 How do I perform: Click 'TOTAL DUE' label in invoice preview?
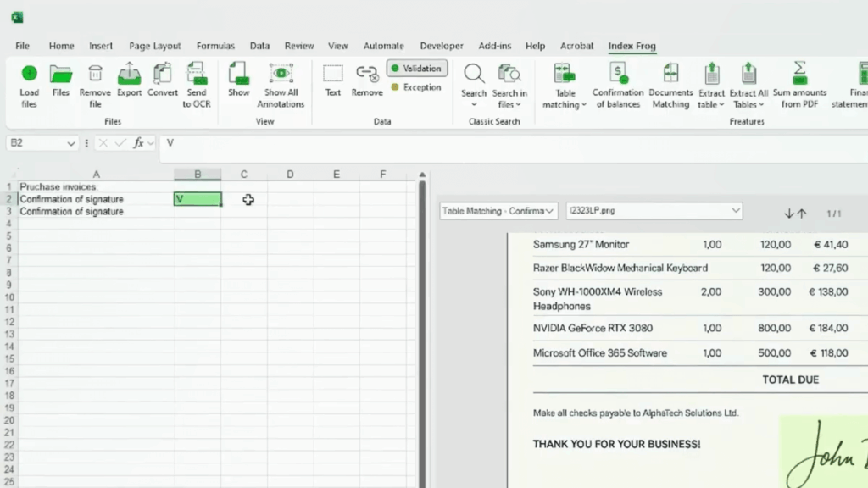pos(790,380)
